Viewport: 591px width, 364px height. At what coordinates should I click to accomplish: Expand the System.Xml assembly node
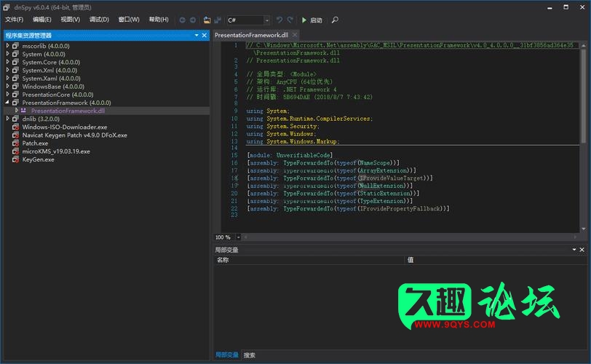[7, 70]
